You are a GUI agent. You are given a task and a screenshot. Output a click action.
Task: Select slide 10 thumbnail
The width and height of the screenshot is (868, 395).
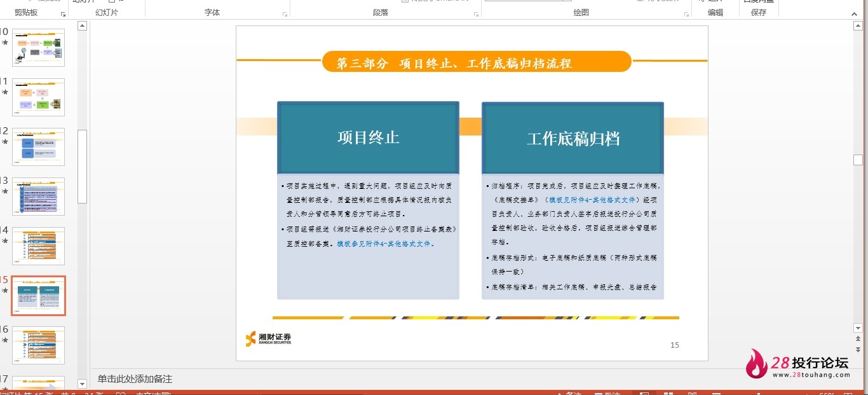click(x=38, y=48)
